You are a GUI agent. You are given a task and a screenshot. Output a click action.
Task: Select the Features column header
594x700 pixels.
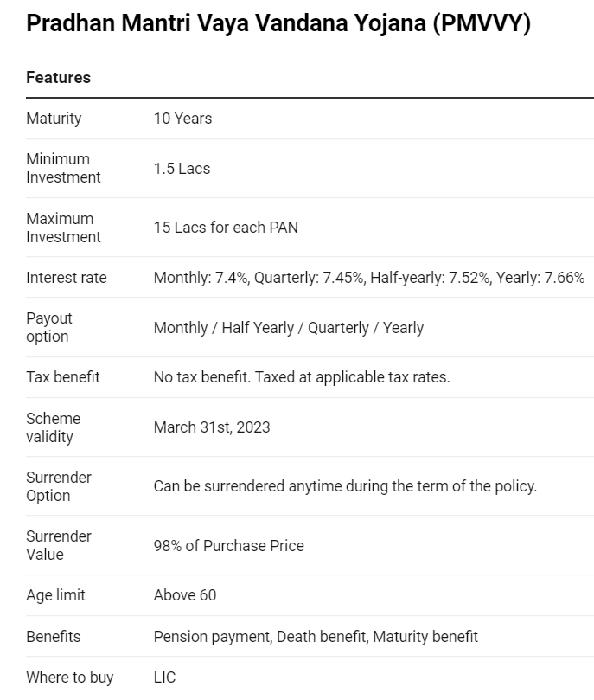click(59, 78)
